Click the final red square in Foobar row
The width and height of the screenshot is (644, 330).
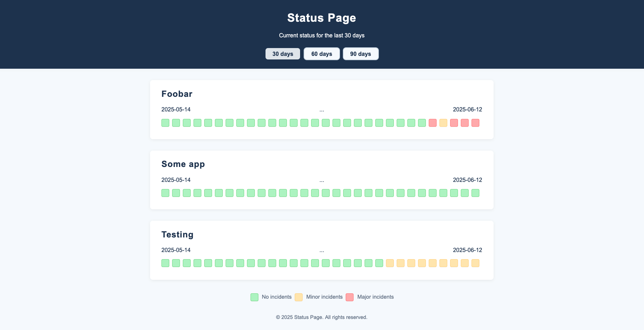click(x=475, y=122)
